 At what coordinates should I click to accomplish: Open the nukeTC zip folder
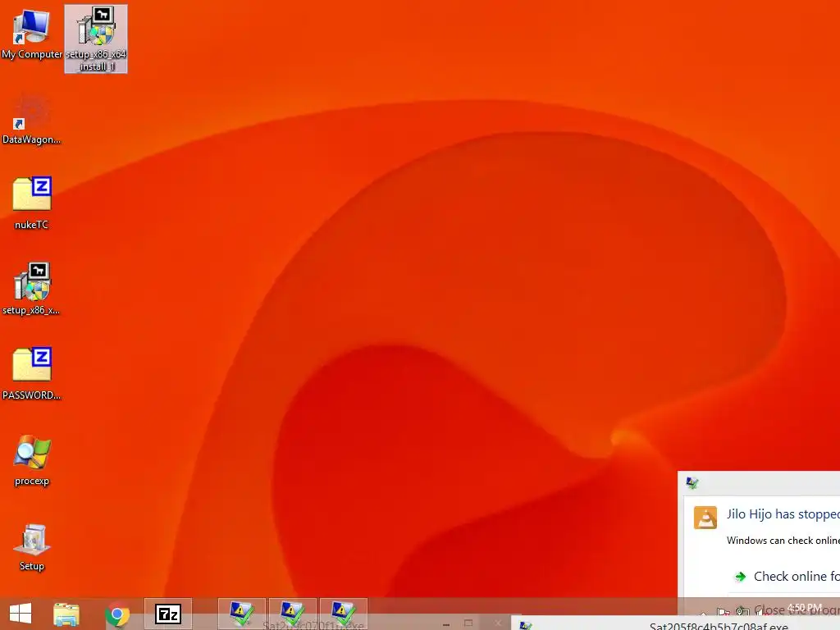31,203
